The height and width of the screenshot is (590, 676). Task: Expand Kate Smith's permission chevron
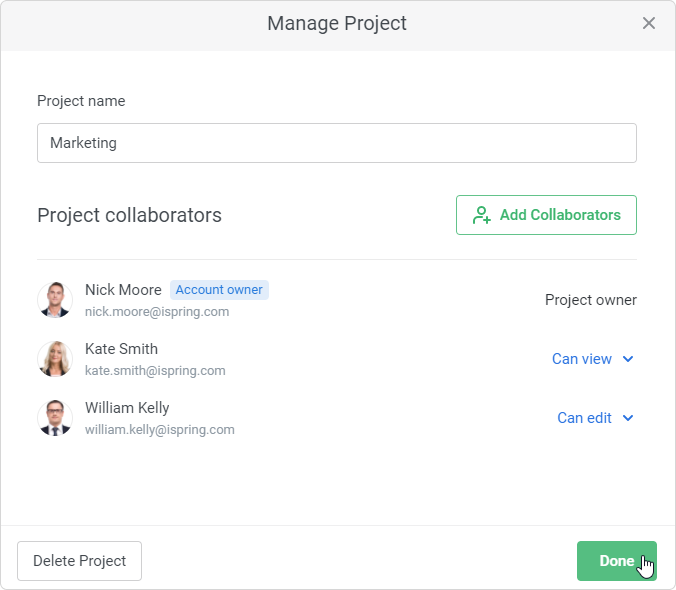click(x=628, y=359)
